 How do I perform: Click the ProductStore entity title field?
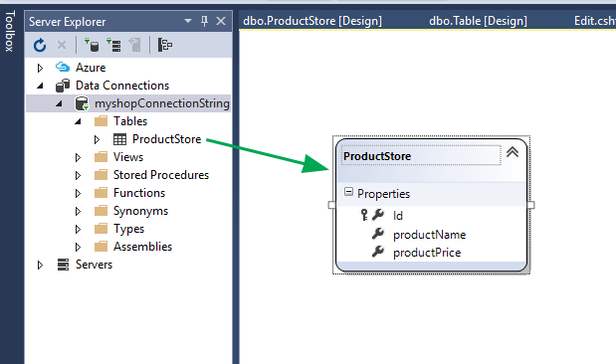(421, 156)
